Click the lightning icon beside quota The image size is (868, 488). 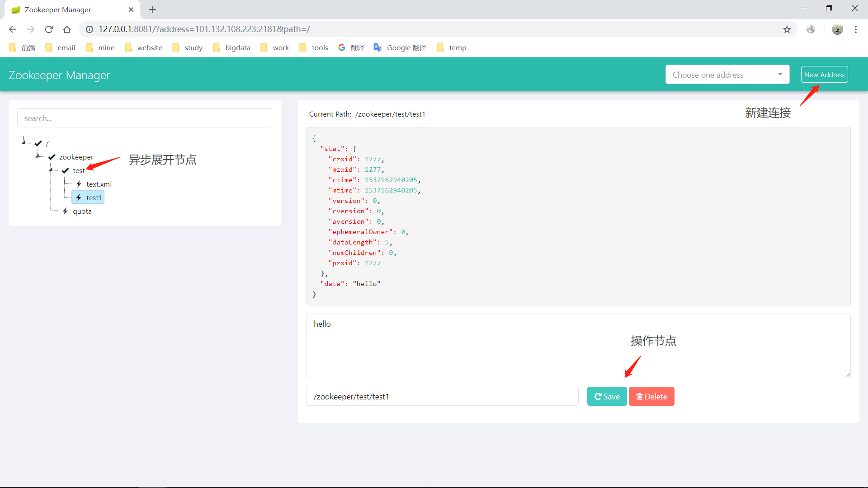point(65,211)
